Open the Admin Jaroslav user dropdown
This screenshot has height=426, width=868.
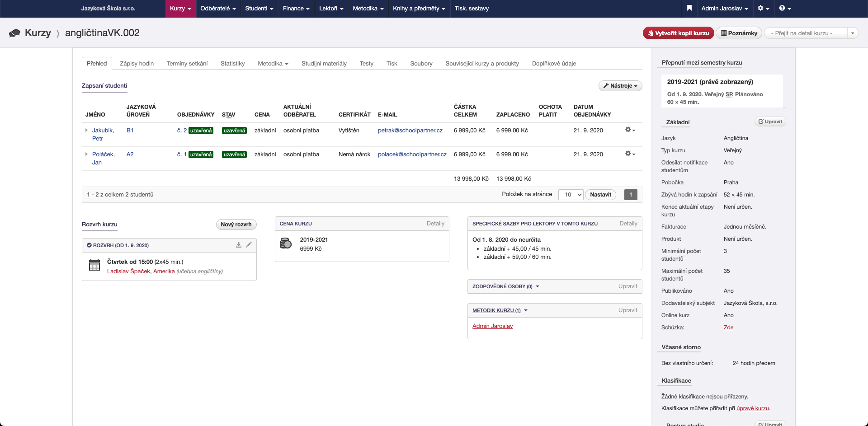point(725,9)
